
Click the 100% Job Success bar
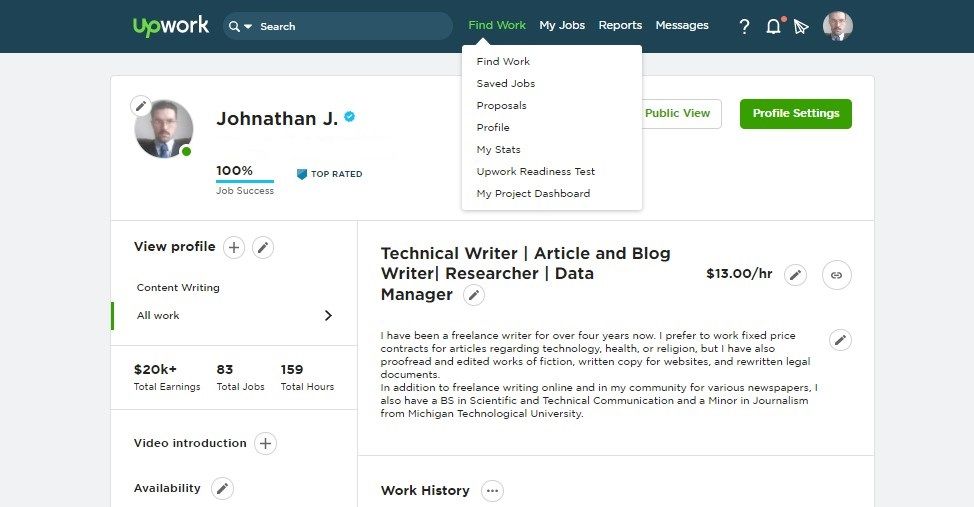click(x=245, y=181)
